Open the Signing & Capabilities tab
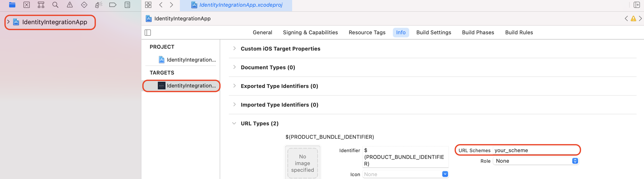Viewport: 644px width, 179px height. point(310,32)
